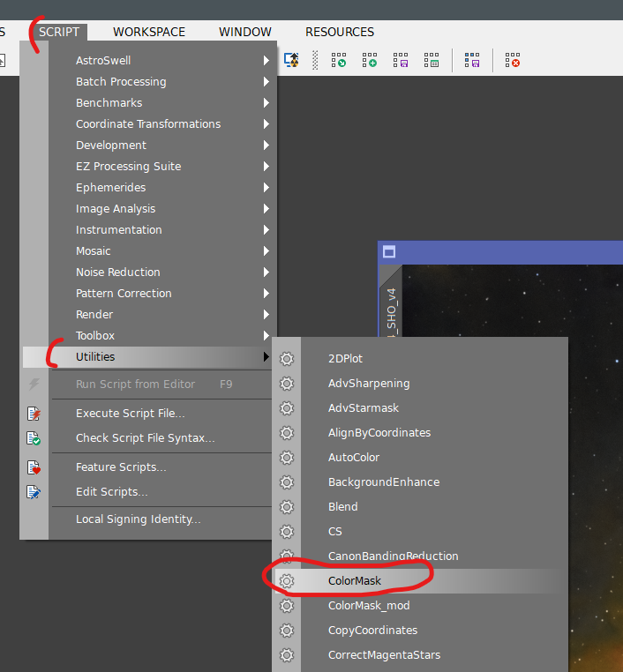Open the WORKSPACE menu
Image resolution: width=623 pixels, height=672 pixels.
149,32
